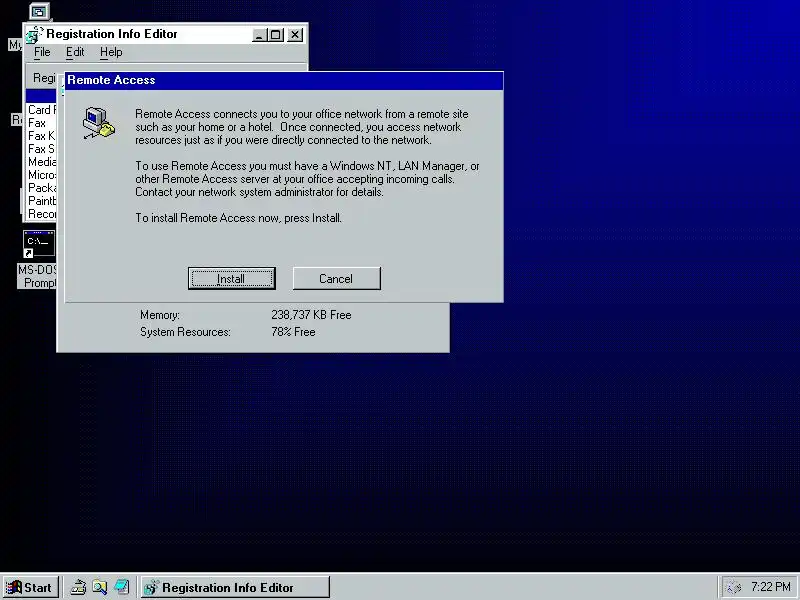
Task: Select the 'Paintb' list entry
Action: click(41, 201)
